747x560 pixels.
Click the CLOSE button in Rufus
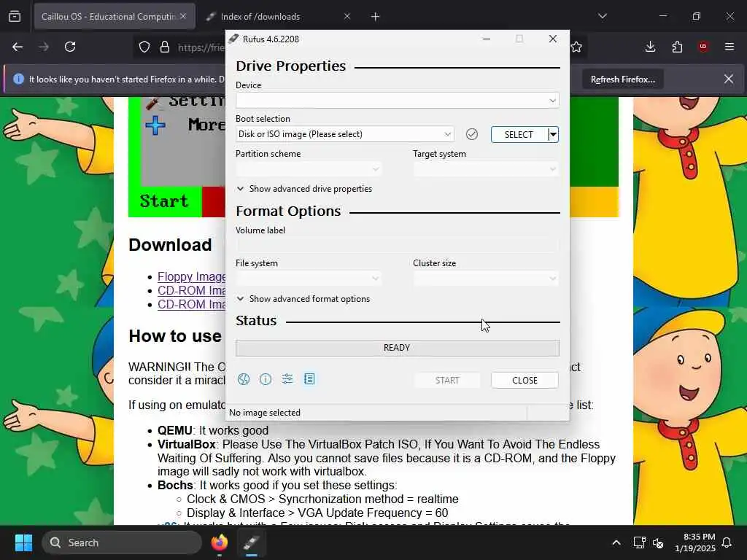tap(525, 380)
